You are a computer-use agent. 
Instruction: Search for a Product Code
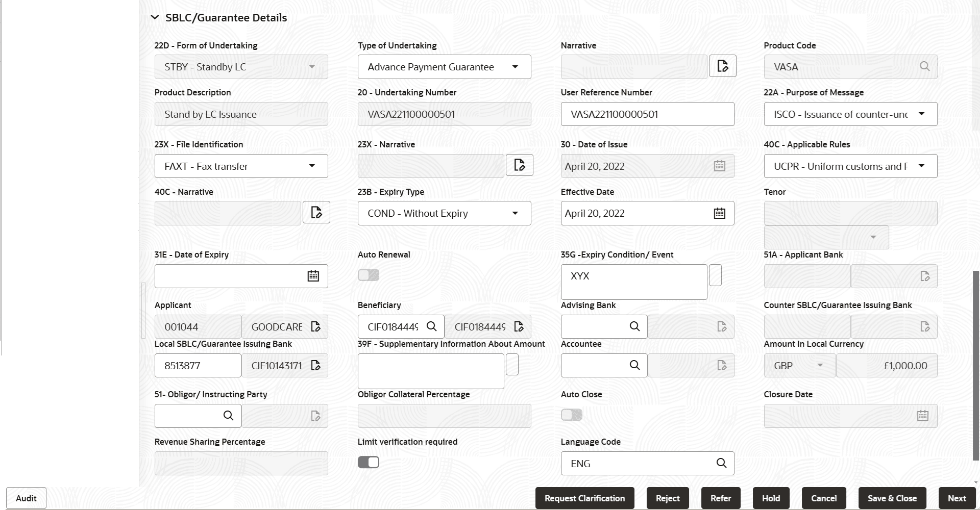(925, 66)
